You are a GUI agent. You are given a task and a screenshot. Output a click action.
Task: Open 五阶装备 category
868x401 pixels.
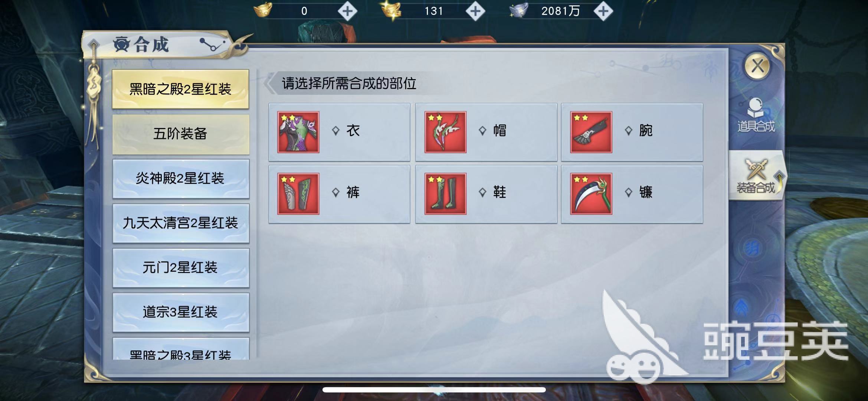tap(181, 134)
